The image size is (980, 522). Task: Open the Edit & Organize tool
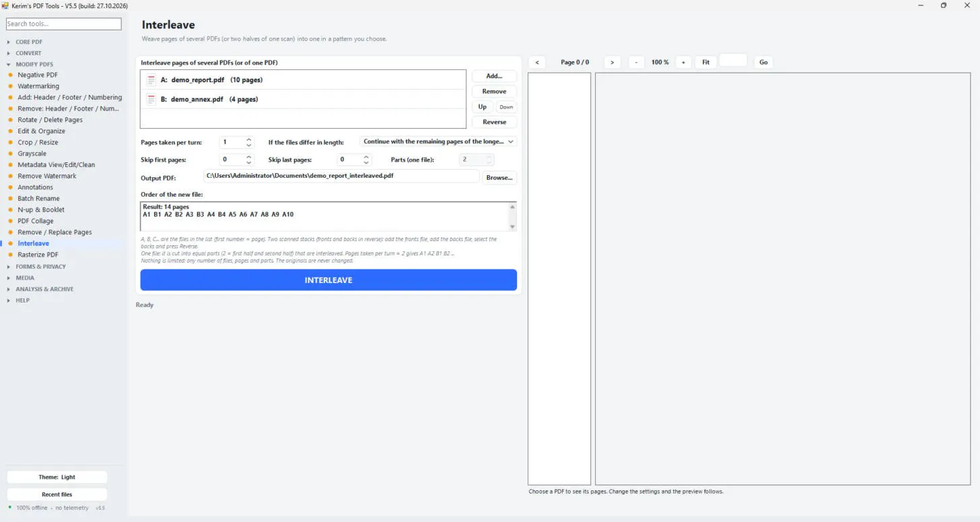click(x=42, y=131)
